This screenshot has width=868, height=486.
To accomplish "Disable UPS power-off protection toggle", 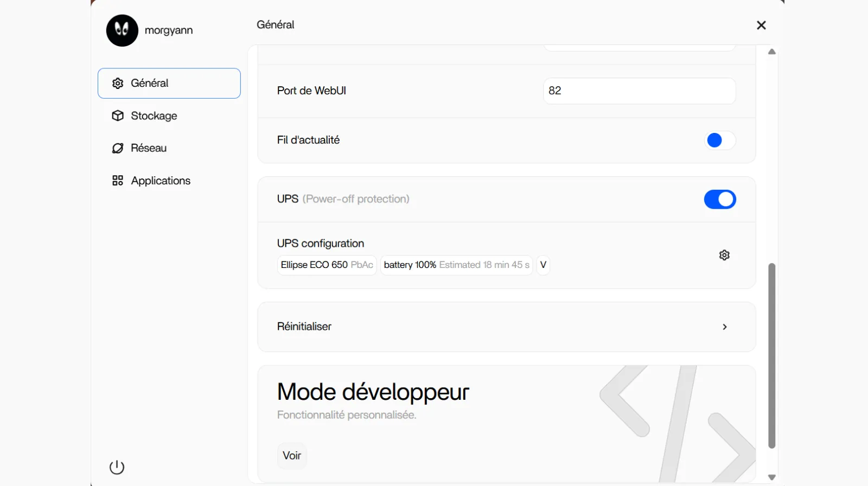I will pos(719,200).
